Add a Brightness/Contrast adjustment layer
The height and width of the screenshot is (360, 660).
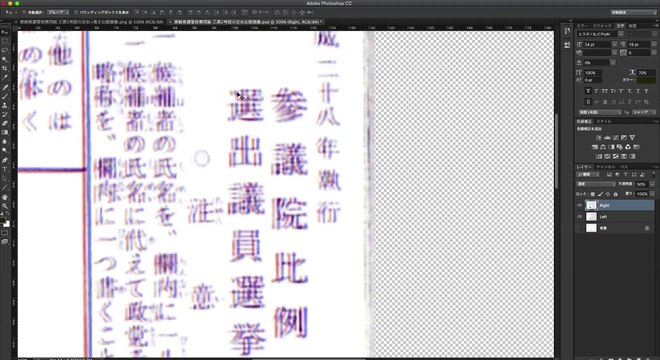[x=599, y=138]
